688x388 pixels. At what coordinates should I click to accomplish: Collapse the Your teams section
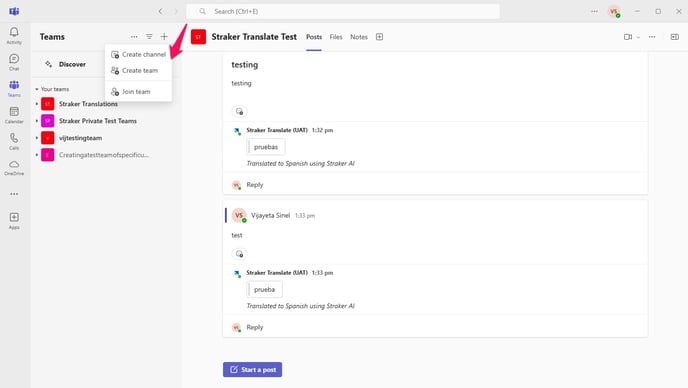[37, 89]
